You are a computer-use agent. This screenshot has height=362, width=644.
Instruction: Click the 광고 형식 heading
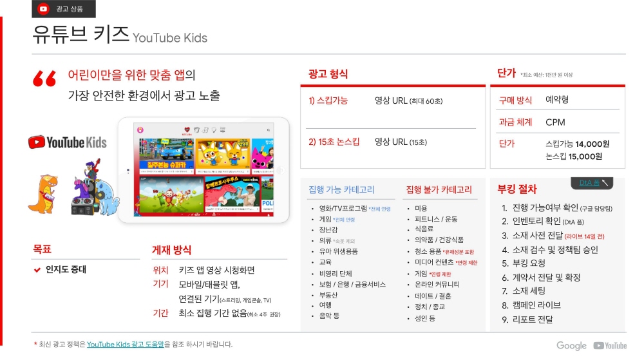click(x=328, y=74)
